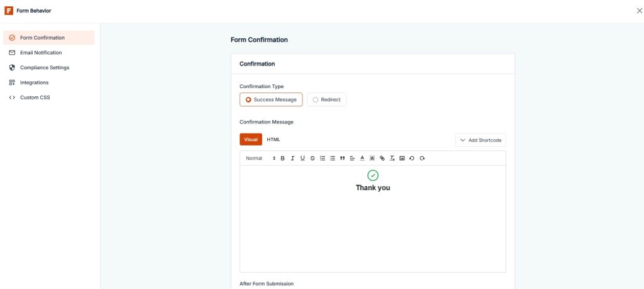Viewport: 644px width, 289px height.
Task: Click the Bold formatting icon
Action: [x=282, y=158]
